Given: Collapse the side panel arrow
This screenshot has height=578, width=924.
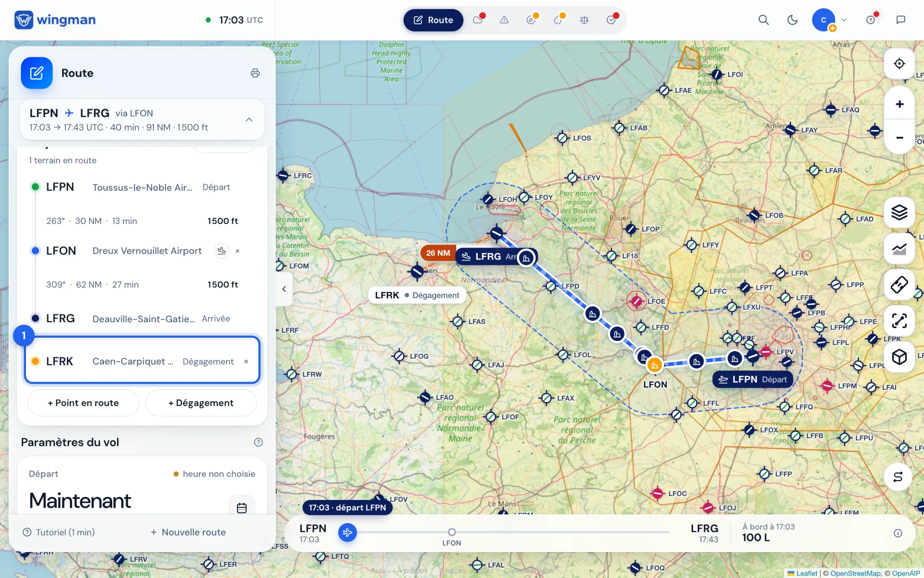Looking at the screenshot, I should pos(284,289).
